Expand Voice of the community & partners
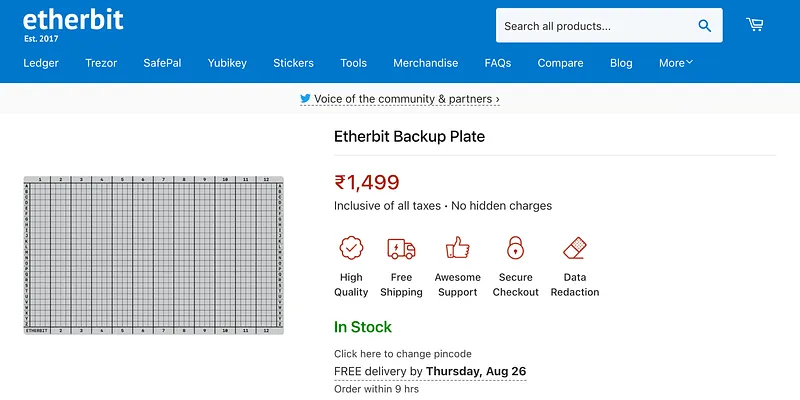 (406, 99)
